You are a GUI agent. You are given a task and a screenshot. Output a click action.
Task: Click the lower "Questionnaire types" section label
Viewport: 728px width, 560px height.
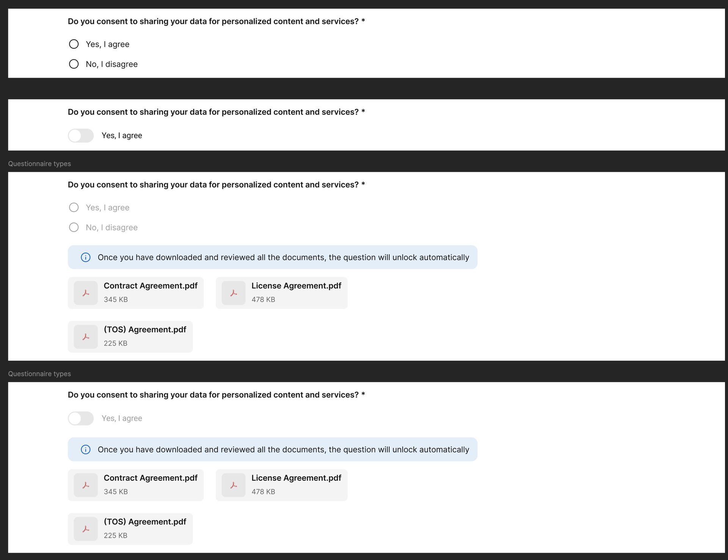pyautogui.click(x=39, y=374)
